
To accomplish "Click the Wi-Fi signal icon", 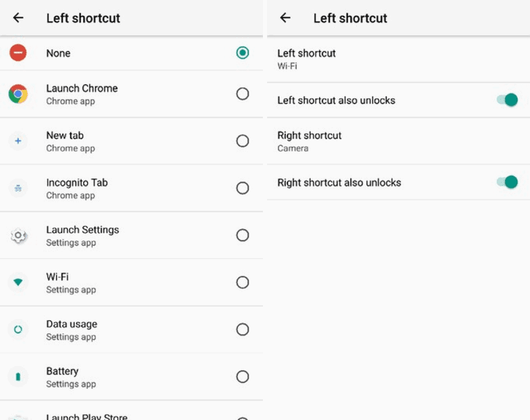I will [x=18, y=282].
